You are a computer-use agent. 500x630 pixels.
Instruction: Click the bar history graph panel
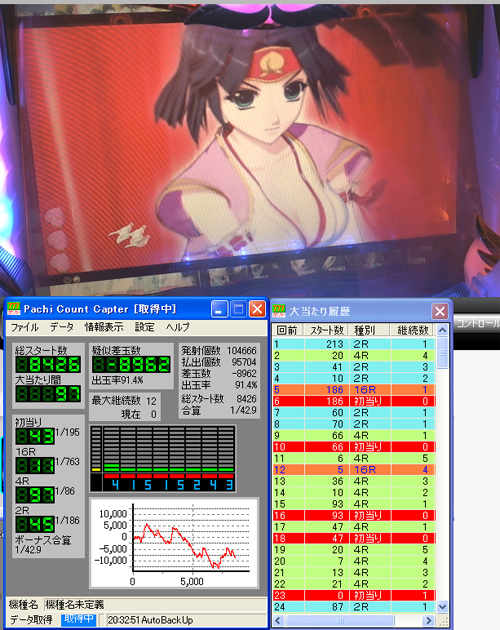(163, 458)
